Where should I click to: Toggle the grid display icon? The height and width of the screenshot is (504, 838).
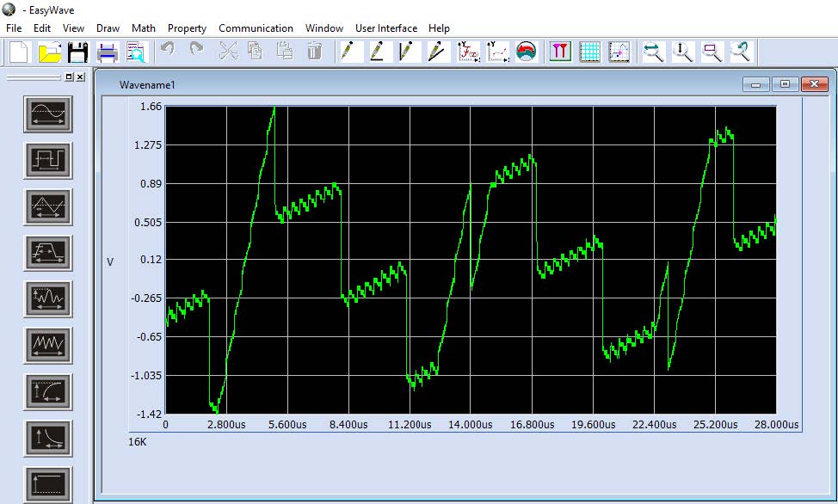[589, 52]
